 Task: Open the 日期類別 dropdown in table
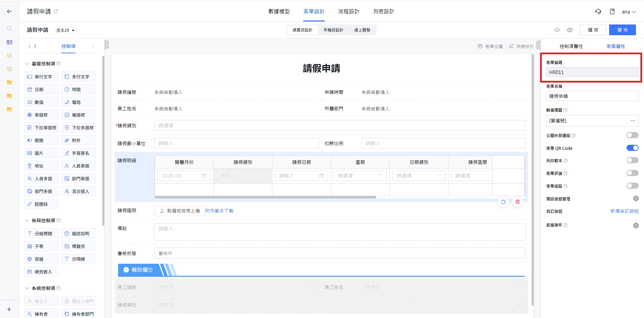(x=419, y=176)
